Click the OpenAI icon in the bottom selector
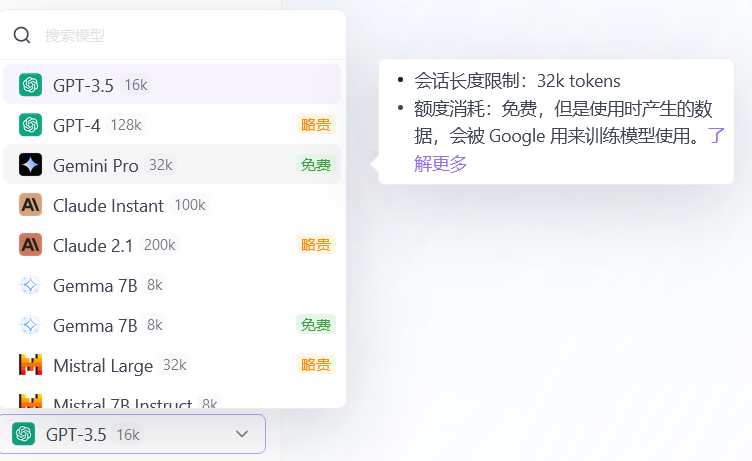 (x=23, y=434)
